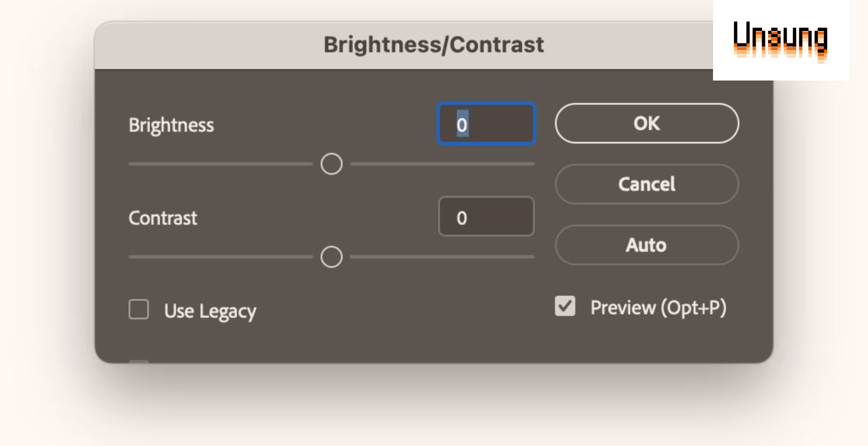Click the Brightness slider handle
The width and height of the screenshot is (868, 446).
pos(330,164)
